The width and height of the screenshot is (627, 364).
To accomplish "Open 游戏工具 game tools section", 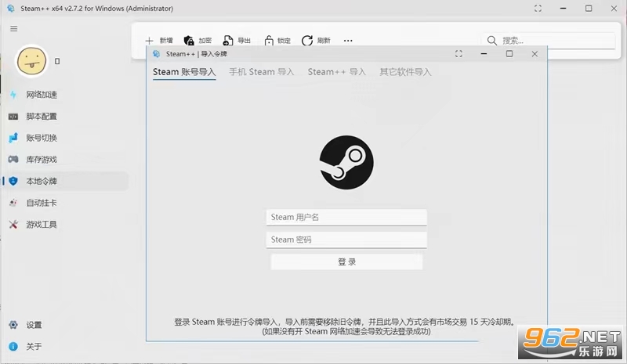I will (41, 225).
